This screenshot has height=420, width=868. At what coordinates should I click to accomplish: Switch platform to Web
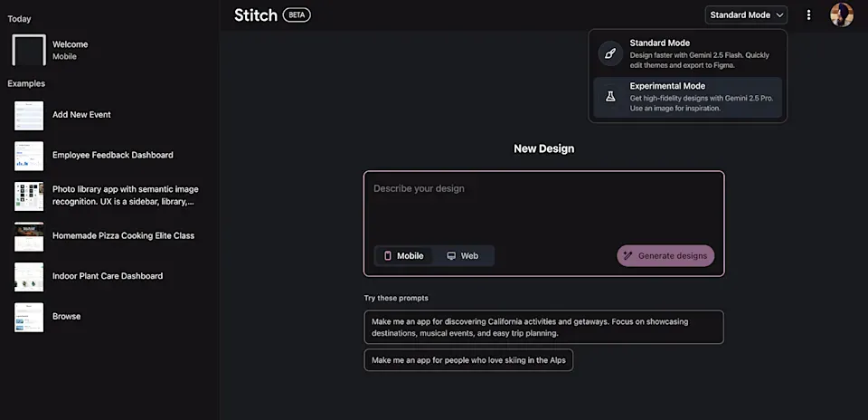463,256
